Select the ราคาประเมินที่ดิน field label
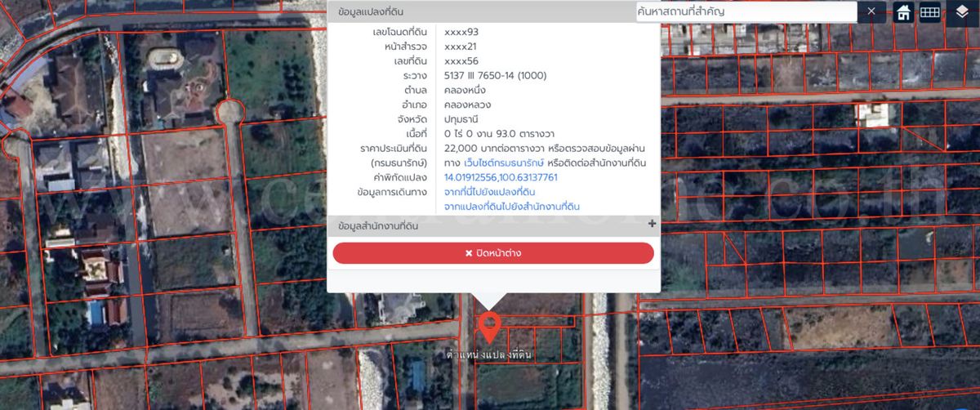 pyautogui.click(x=394, y=148)
